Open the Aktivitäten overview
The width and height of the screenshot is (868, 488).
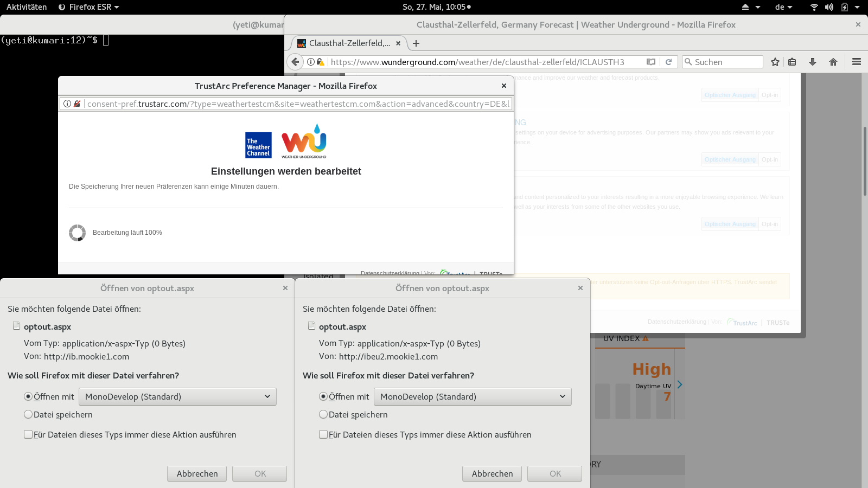pyautogui.click(x=27, y=7)
